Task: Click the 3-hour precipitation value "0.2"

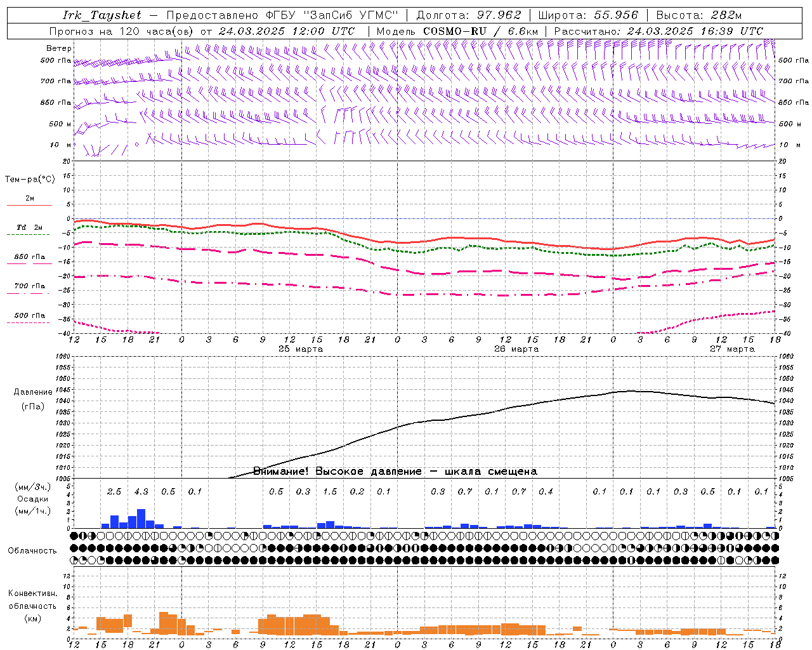Action: point(357,491)
